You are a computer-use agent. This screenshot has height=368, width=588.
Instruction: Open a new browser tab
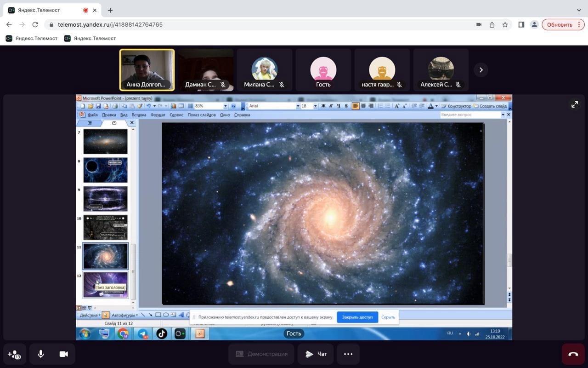110,10
